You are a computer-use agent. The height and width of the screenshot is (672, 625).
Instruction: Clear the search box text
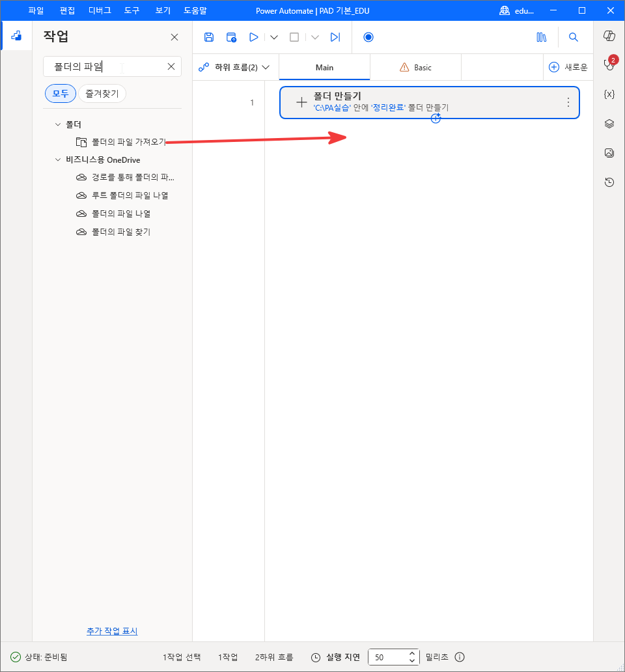(171, 66)
